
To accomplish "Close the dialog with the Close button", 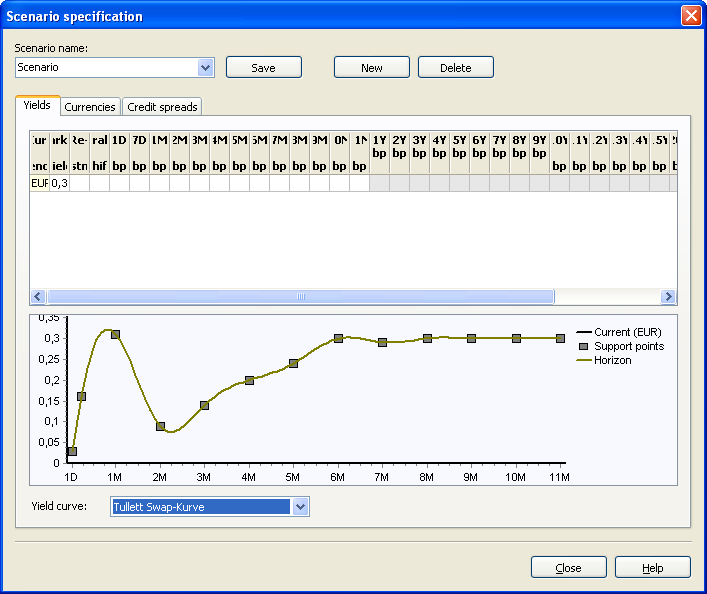I will pos(568,568).
